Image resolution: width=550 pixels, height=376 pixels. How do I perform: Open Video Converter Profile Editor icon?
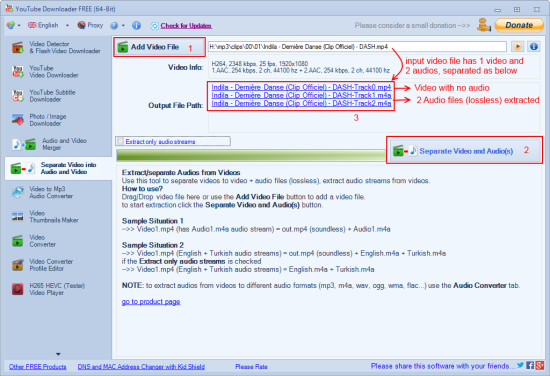click(18, 265)
